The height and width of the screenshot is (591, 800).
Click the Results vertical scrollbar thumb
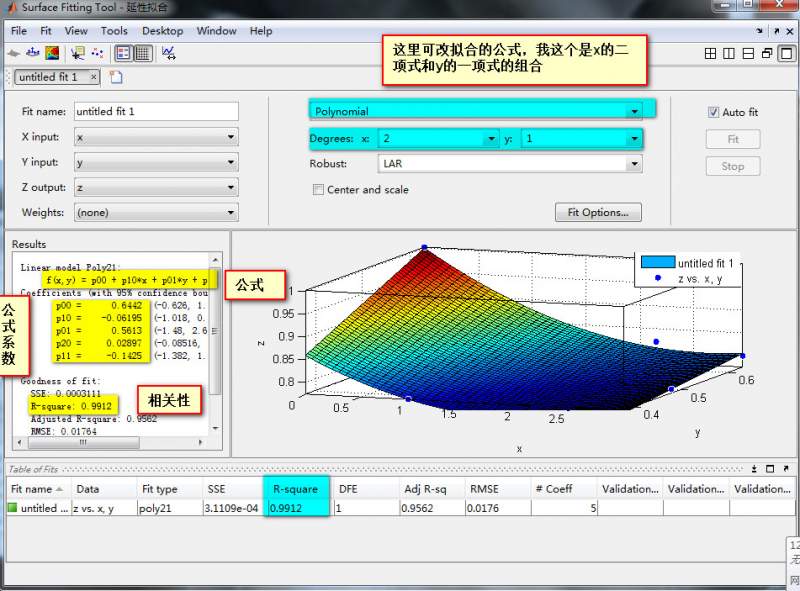pyautogui.click(x=216, y=331)
